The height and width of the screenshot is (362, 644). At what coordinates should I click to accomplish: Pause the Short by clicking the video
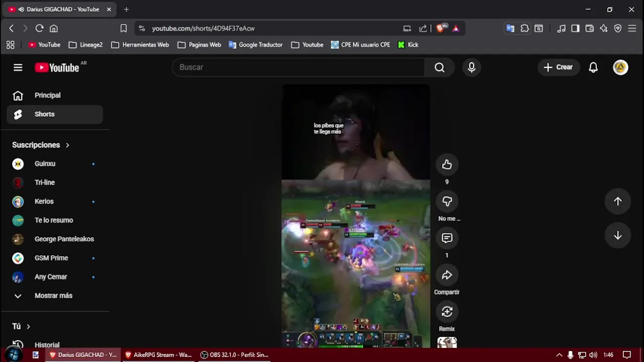pyautogui.click(x=356, y=216)
